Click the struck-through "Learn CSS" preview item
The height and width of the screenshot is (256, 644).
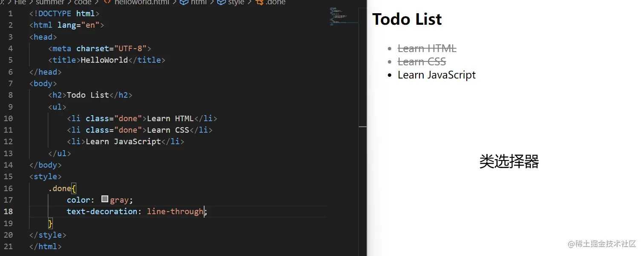422,62
